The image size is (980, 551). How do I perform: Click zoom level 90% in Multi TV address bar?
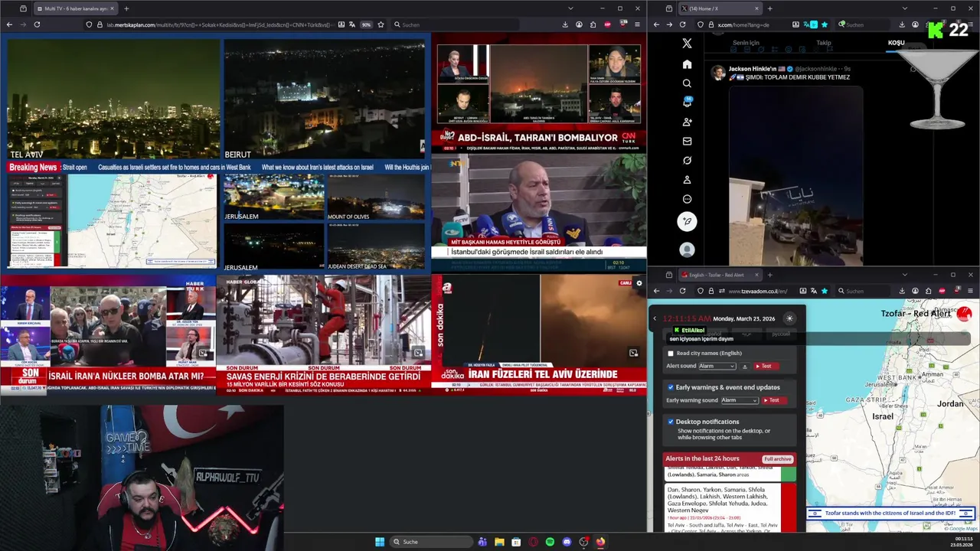click(366, 24)
